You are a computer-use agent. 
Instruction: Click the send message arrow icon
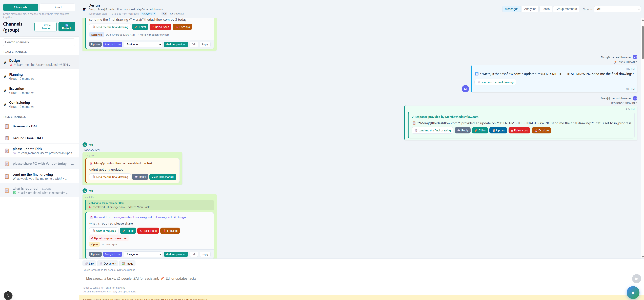(636, 278)
